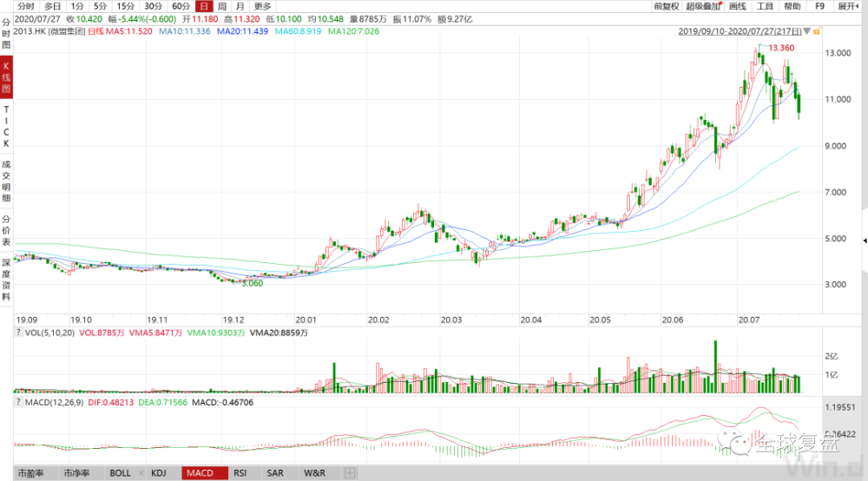Click the MA10:11.336 legend label
Image resolution: width=868 pixels, height=481 pixels.
(x=184, y=31)
